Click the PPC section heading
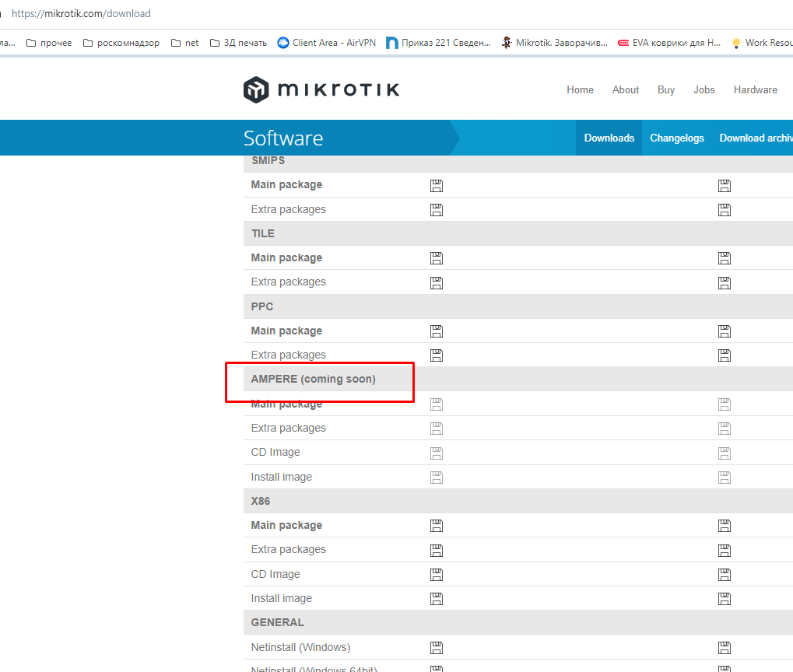 point(262,306)
